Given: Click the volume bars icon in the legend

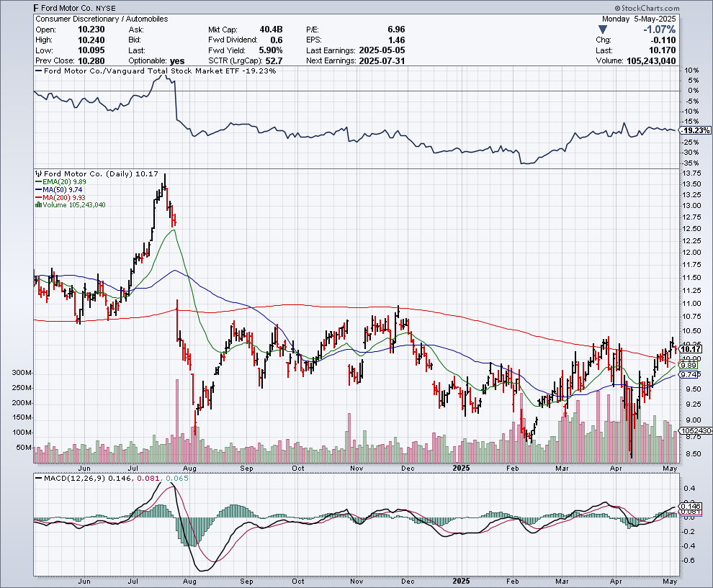Looking at the screenshot, I should [39, 205].
